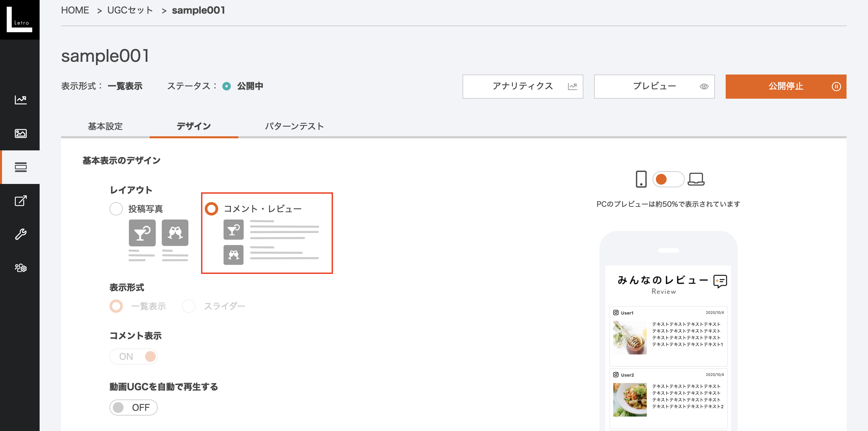Click the smartphone preview icon
The image size is (868, 431).
[641, 179]
